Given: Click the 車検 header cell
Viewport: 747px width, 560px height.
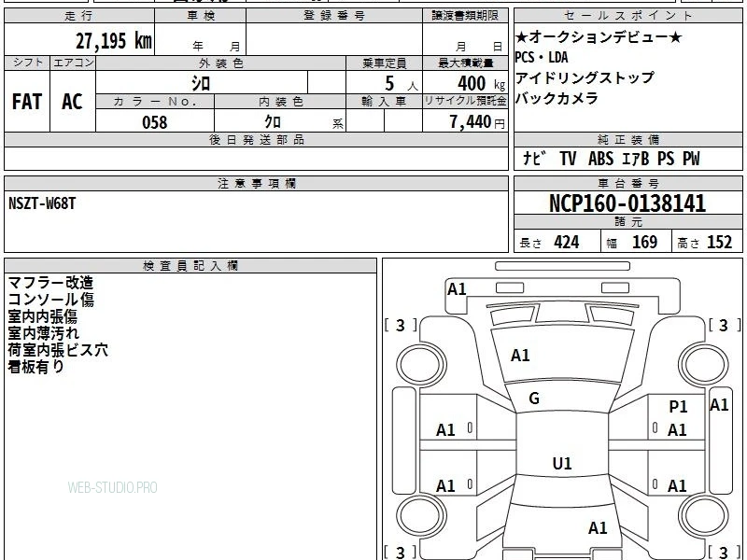Looking at the screenshot, I should [201, 16].
